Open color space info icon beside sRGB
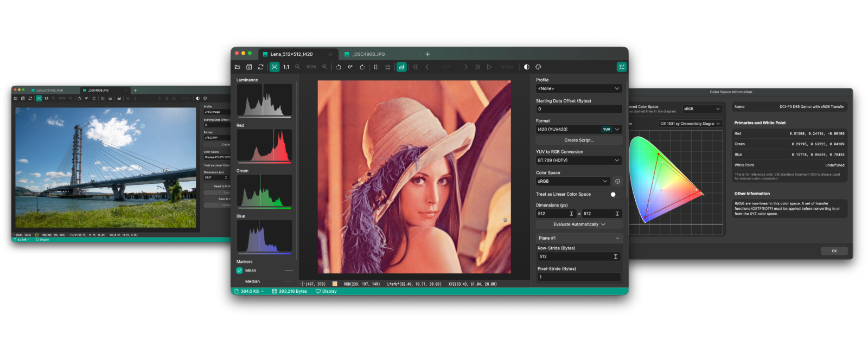 [617, 182]
